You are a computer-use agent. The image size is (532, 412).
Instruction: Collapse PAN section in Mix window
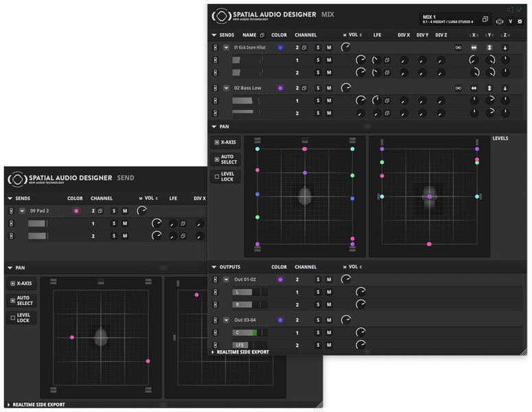(213, 126)
